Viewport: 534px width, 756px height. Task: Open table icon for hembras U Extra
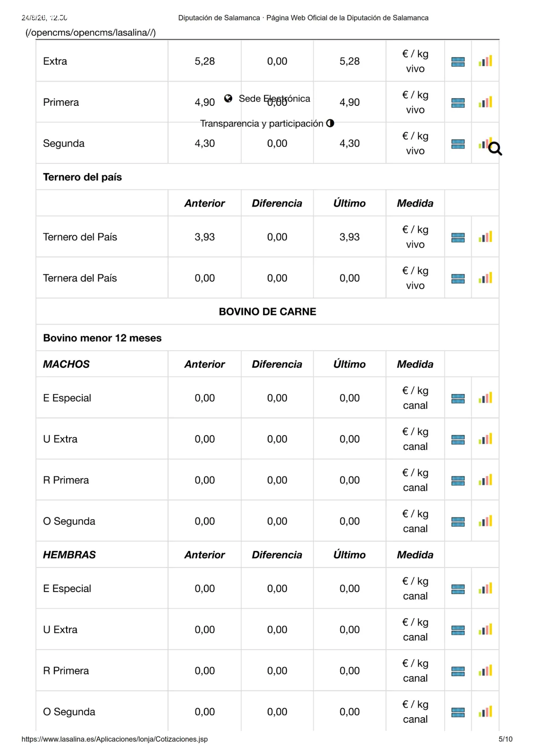(x=458, y=630)
